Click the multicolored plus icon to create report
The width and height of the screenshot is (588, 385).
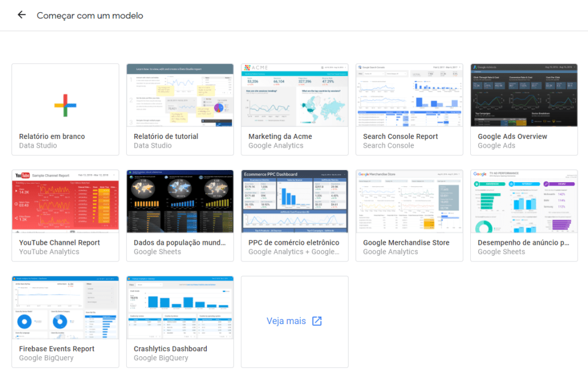pyautogui.click(x=65, y=105)
